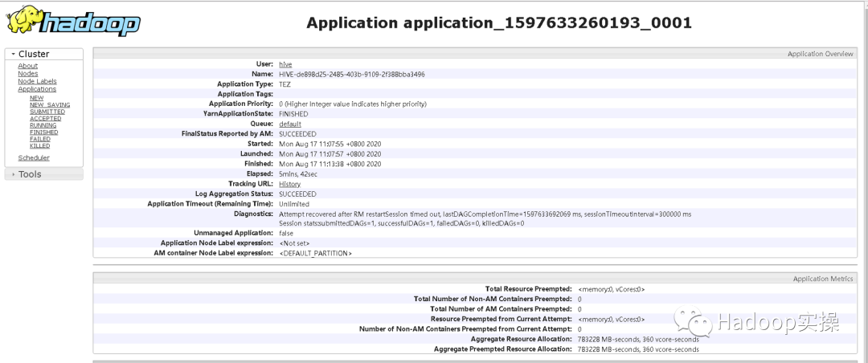Select the HIVE application name value
Viewport: 868px width, 363px height.
tap(352, 74)
